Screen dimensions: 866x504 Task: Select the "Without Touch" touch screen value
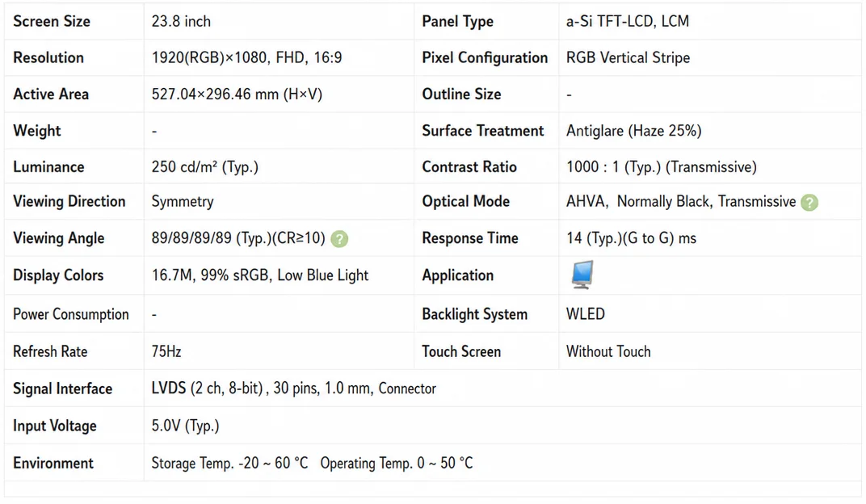pyautogui.click(x=608, y=351)
